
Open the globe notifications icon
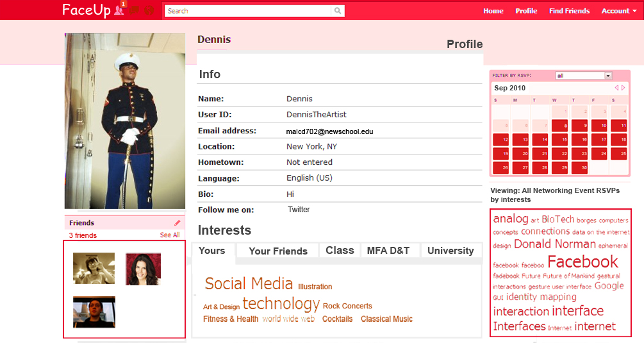click(x=149, y=10)
